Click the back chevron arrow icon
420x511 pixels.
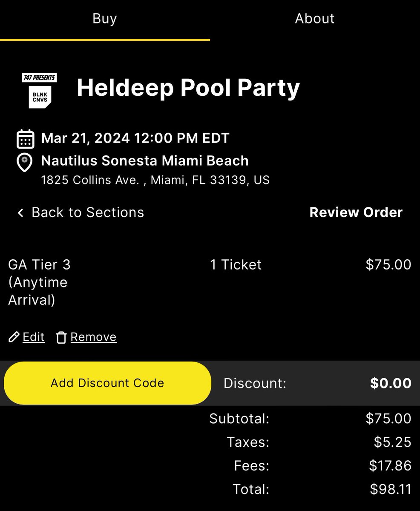[x=20, y=212]
